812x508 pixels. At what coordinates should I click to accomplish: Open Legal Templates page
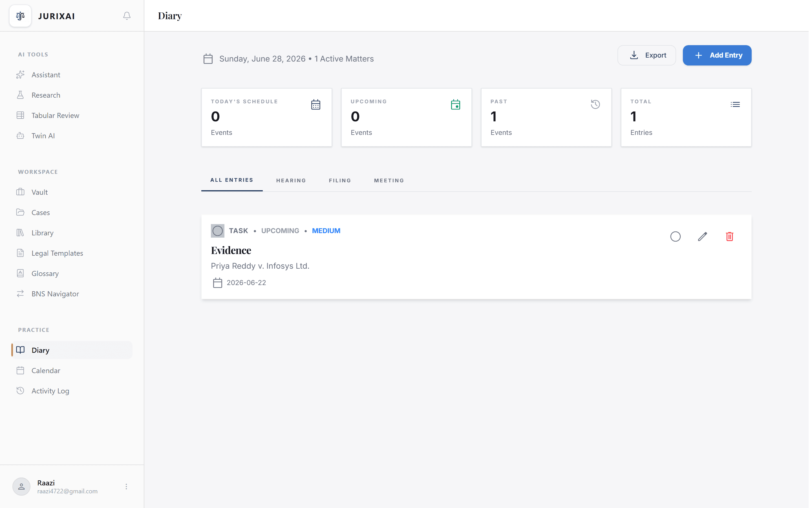[x=72, y=253]
